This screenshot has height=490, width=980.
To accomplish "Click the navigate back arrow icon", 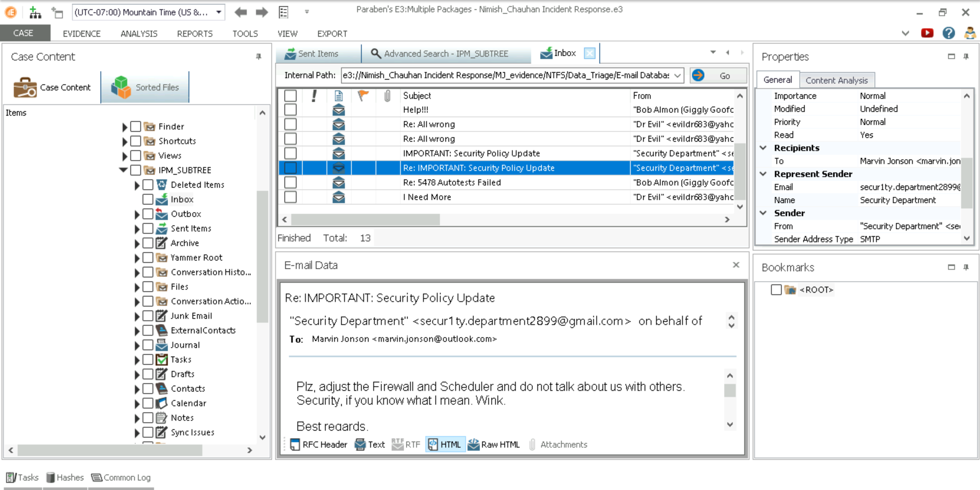I will point(240,12).
